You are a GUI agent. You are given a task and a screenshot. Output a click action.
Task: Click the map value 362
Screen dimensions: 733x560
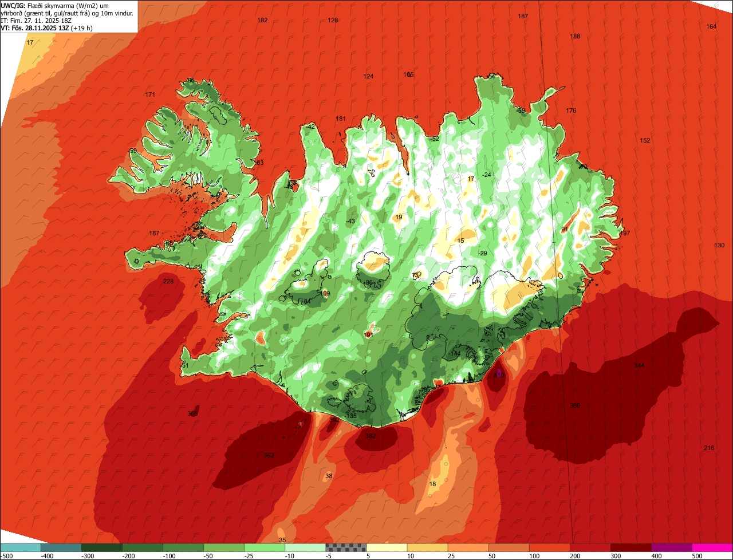[269, 455]
